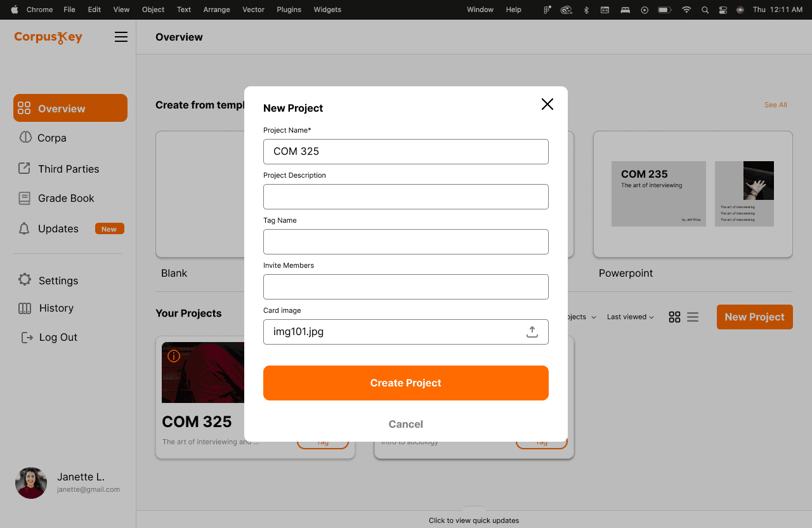Expand the projects filter dropdown
Screen dimensions: 812x528
click(x=582, y=317)
